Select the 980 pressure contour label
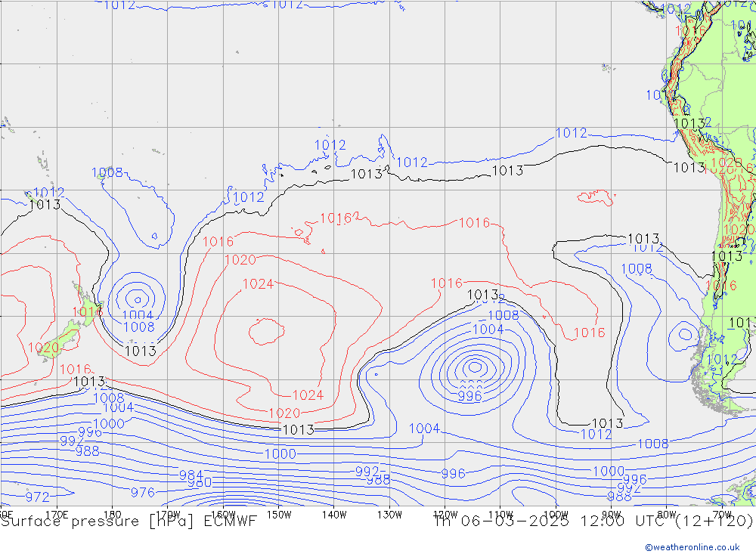This screenshot has height=554, width=756. tap(200, 483)
